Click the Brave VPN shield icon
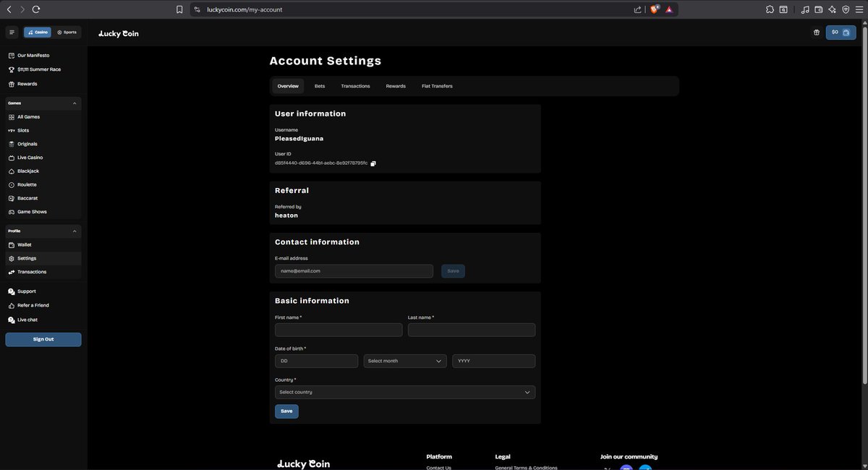The height and width of the screenshot is (470, 868). tap(846, 9)
